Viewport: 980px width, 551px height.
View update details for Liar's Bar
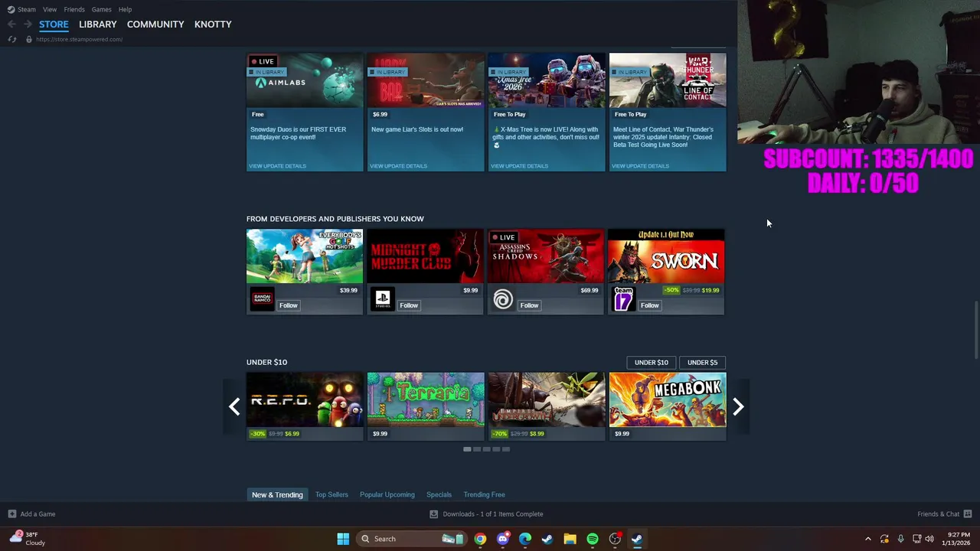point(398,166)
